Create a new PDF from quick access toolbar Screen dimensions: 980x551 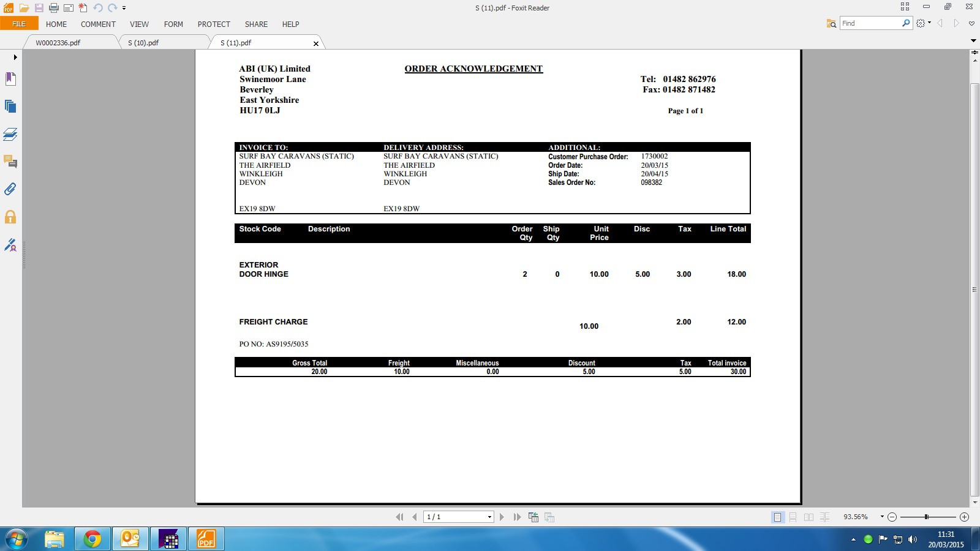83,8
